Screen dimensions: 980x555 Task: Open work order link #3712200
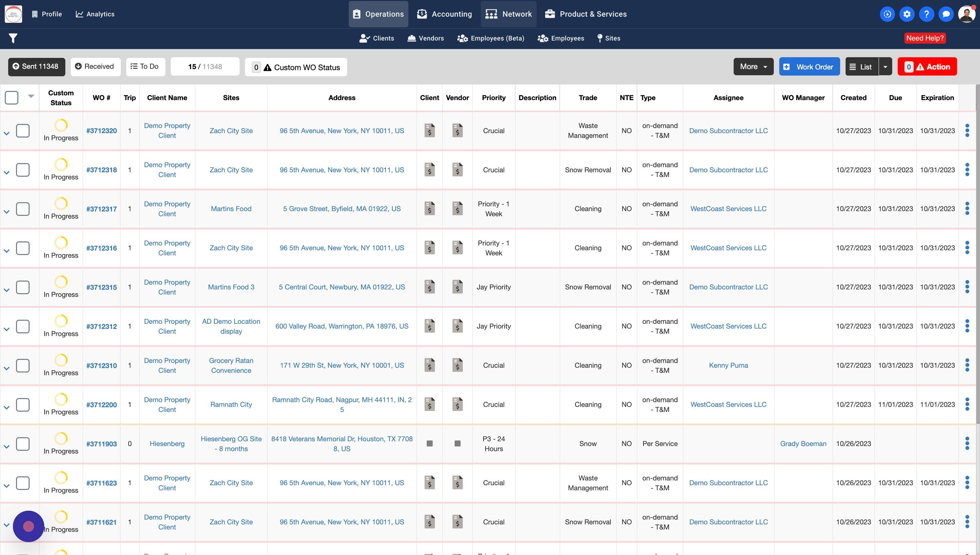101,405
